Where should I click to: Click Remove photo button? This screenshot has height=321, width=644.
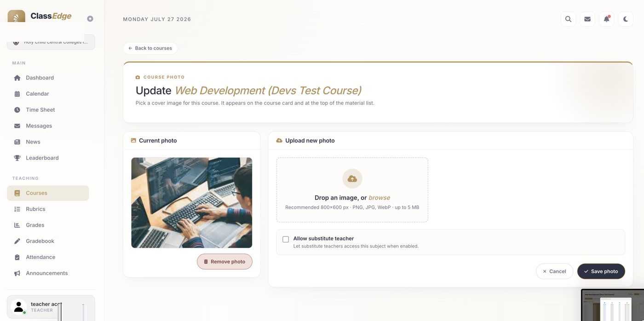click(x=224, y=262)
